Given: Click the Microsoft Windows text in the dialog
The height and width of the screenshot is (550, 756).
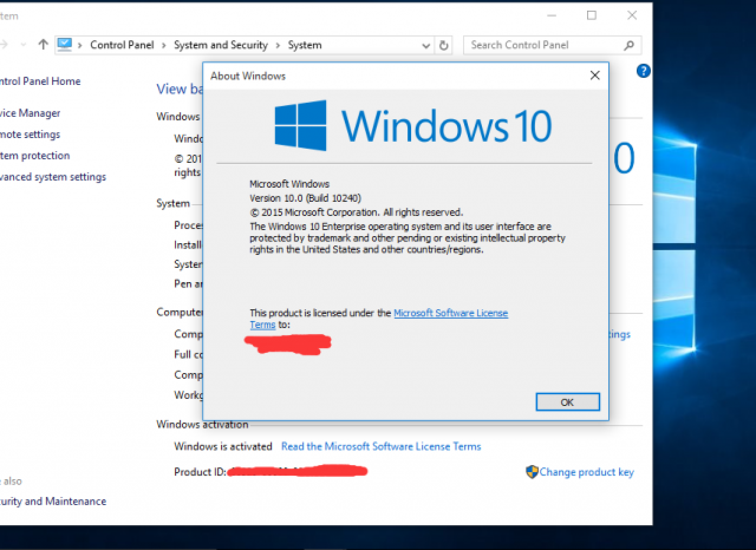Looking at the screenshot, I should click(289, 184).
